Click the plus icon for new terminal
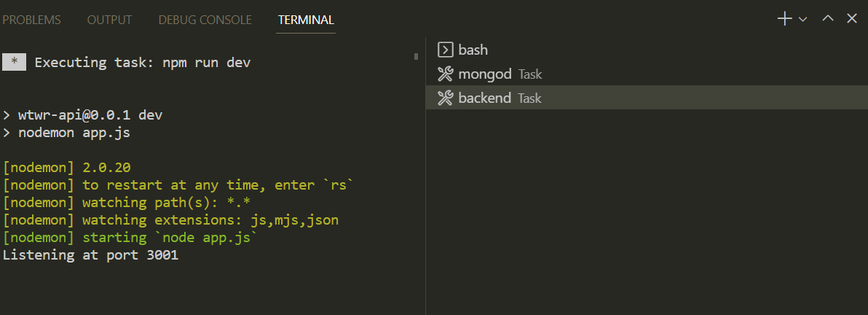The height and width of the screenshot is (315, 868). click(784, 19)
